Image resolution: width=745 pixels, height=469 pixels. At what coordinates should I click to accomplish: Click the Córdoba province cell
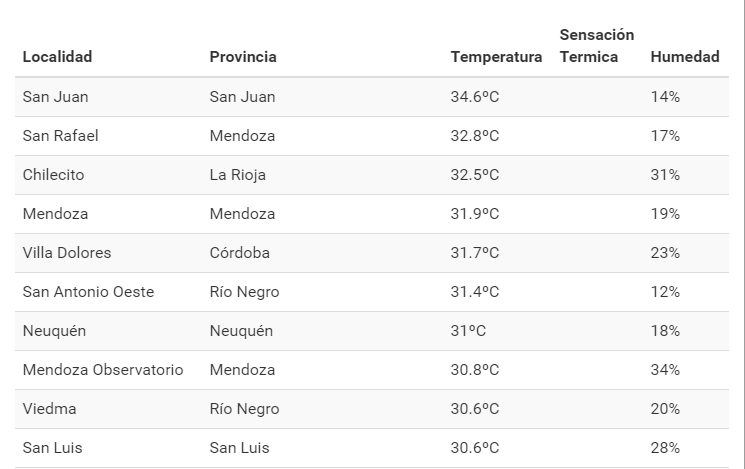(x=240, y=253)
